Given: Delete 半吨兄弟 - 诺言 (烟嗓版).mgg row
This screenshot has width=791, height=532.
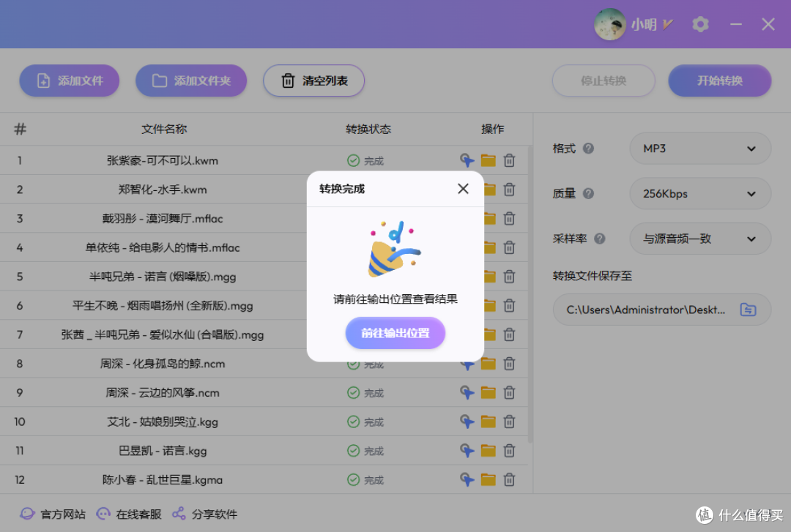Looking at the screenshot, I should click(x=509, y=277).
